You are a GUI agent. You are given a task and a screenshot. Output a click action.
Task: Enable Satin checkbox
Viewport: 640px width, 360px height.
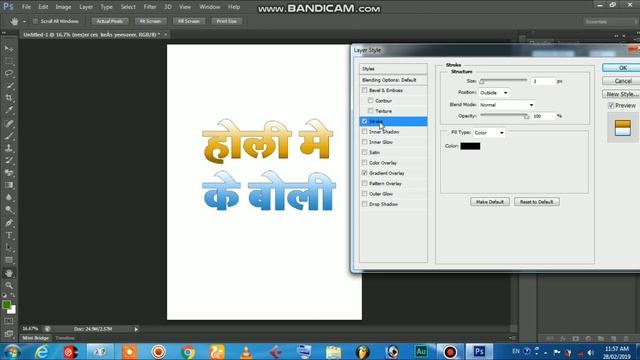click(364, 152)
